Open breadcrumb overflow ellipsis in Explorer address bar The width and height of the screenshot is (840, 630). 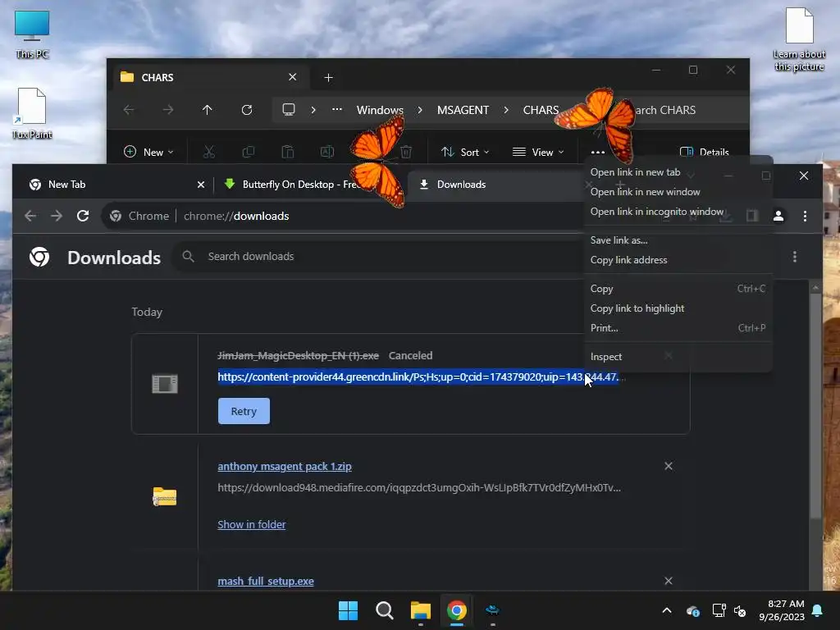coord(337,110)
